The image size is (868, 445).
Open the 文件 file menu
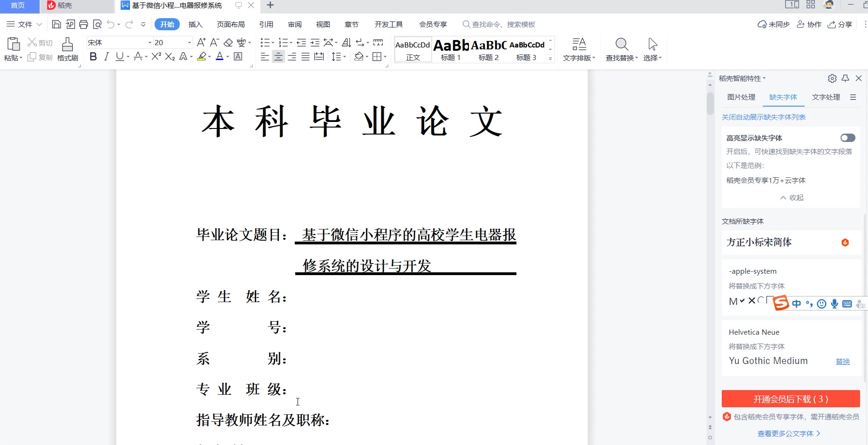(x=24, y=24)
